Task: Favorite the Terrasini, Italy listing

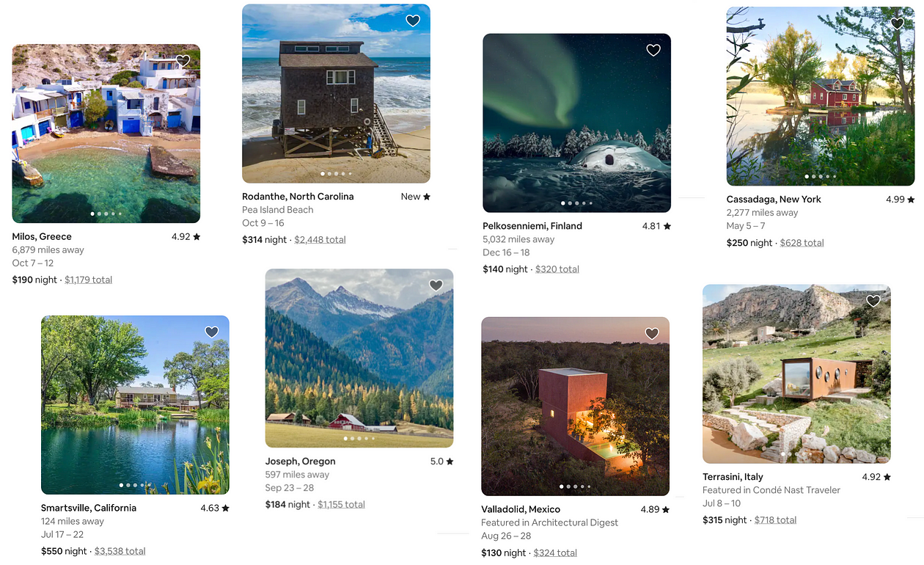Action: pos(873,301)
